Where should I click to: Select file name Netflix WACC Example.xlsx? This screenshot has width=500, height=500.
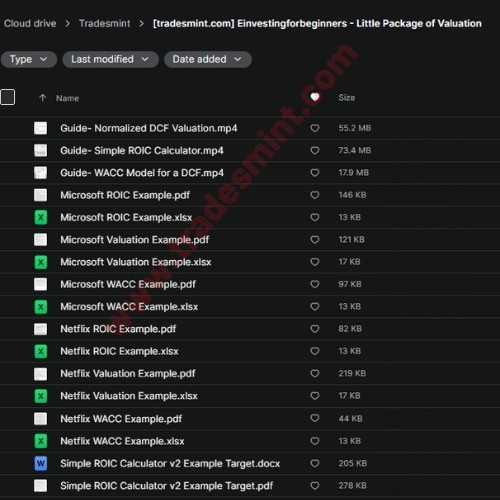point(122,441)
